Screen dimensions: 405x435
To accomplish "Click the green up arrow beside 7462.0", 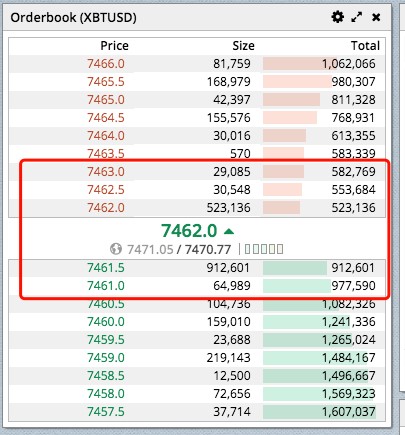I will click(x=229, y=231).
